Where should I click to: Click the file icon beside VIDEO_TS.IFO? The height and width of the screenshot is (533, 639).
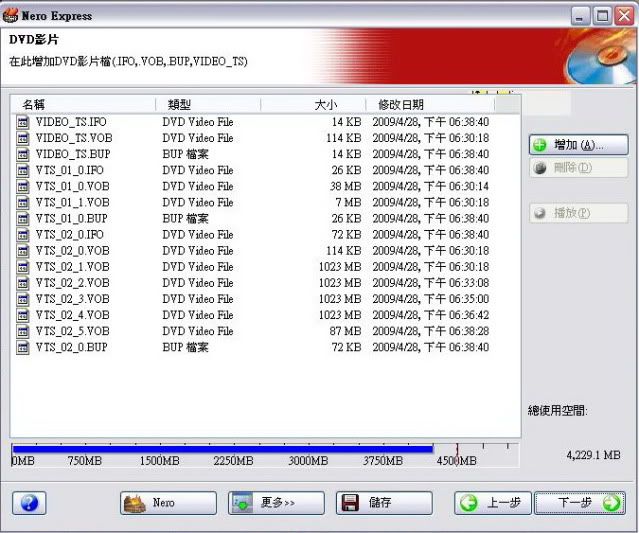[x=23, y=122]
